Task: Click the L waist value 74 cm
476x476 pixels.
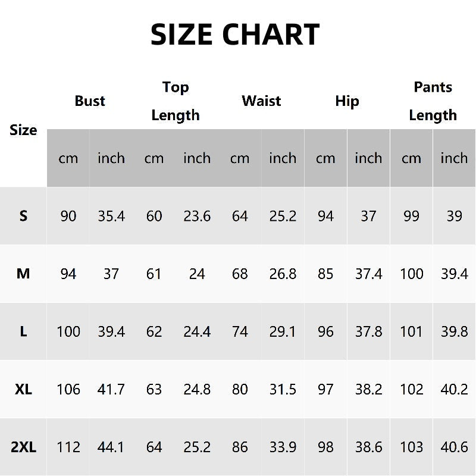Action: (240, 331)
